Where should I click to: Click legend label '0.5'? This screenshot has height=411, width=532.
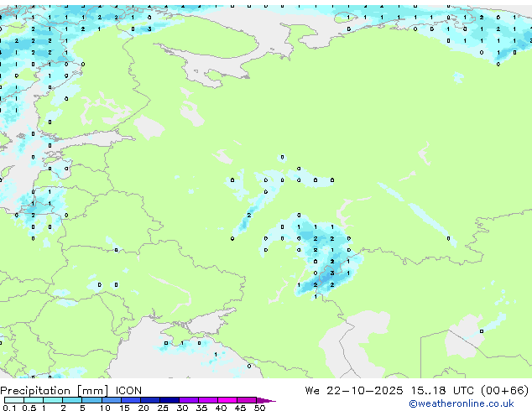(29, 408)
